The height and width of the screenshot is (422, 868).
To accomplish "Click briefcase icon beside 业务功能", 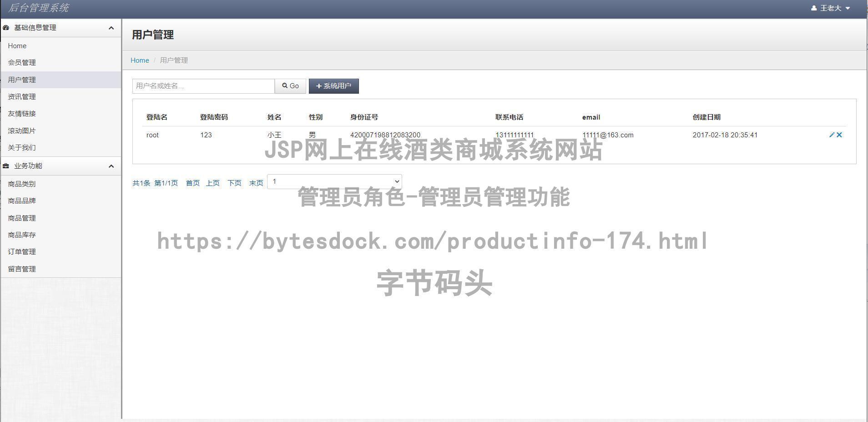I will click(x=6, y=166).
